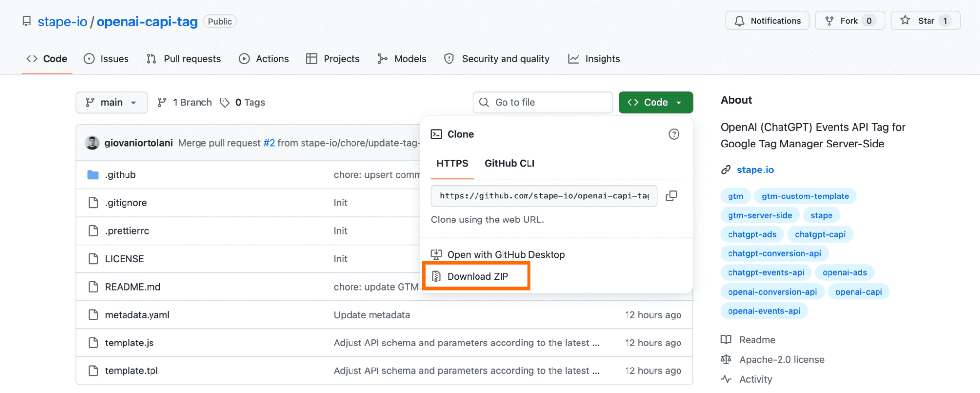Star the repository
The height and width of the screenshot is (393, 980).
pos(926,21)
